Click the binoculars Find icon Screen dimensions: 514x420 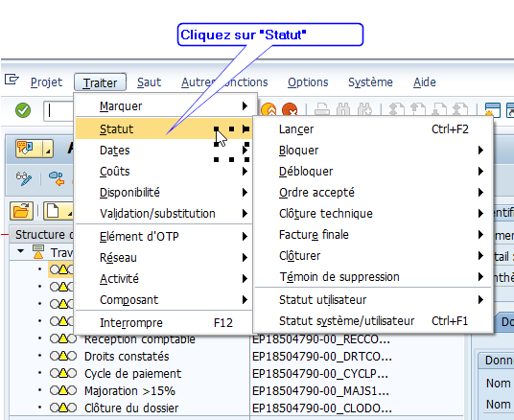[343, 110]
